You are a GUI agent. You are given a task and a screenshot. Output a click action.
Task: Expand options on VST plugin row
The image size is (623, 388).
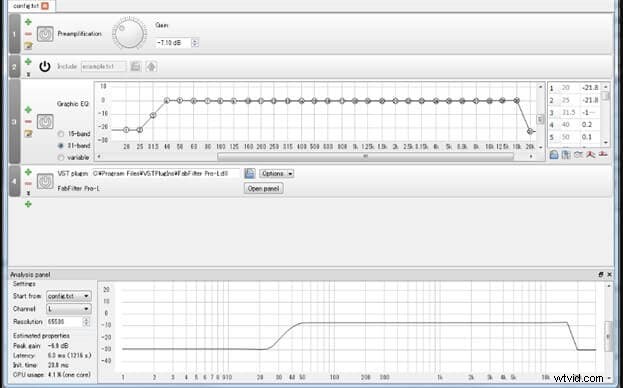[28, 193]
